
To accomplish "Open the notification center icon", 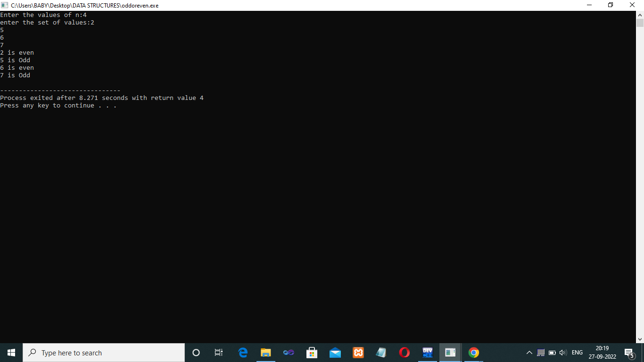I will click(x=629, y=353).
